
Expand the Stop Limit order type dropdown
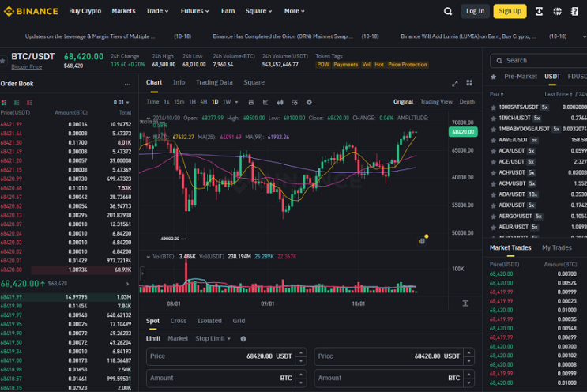pos(213,338)
